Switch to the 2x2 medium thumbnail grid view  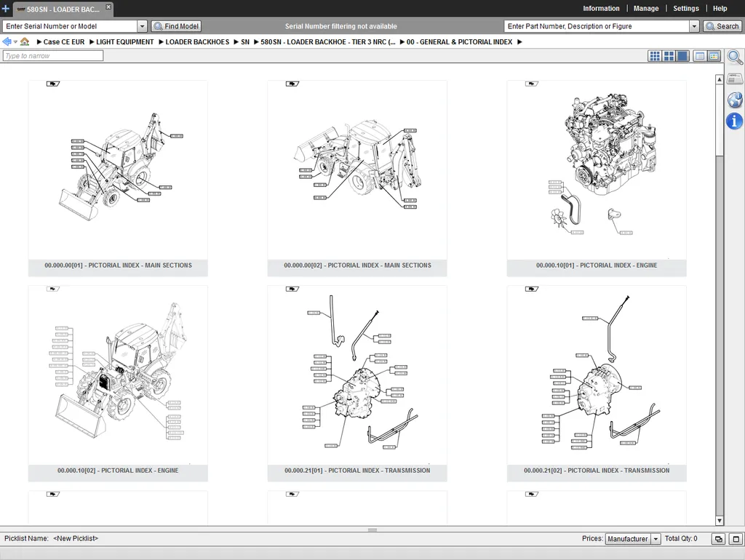(x=669, y=56)
